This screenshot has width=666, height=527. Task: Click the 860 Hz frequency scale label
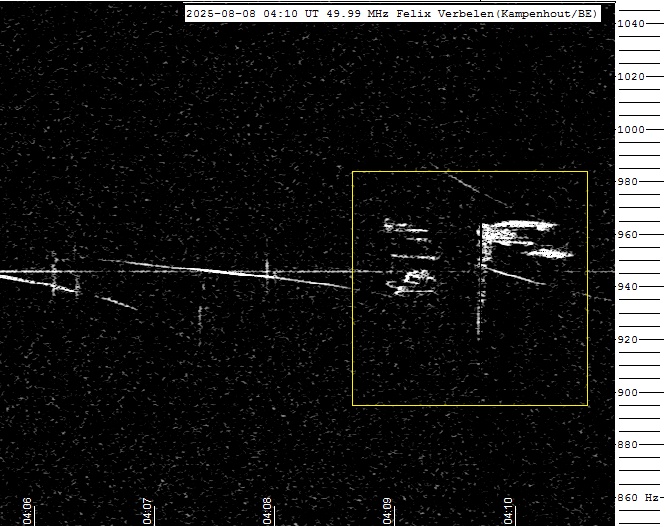tap(638, 498)
